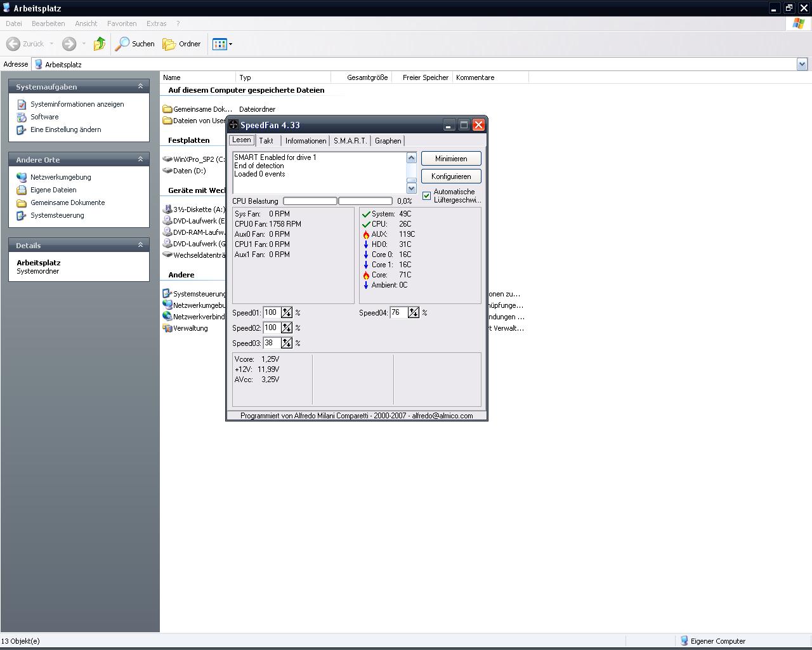
Task: Select the Wechseldatenträger drive icon
Action: [x=167, y=255]
